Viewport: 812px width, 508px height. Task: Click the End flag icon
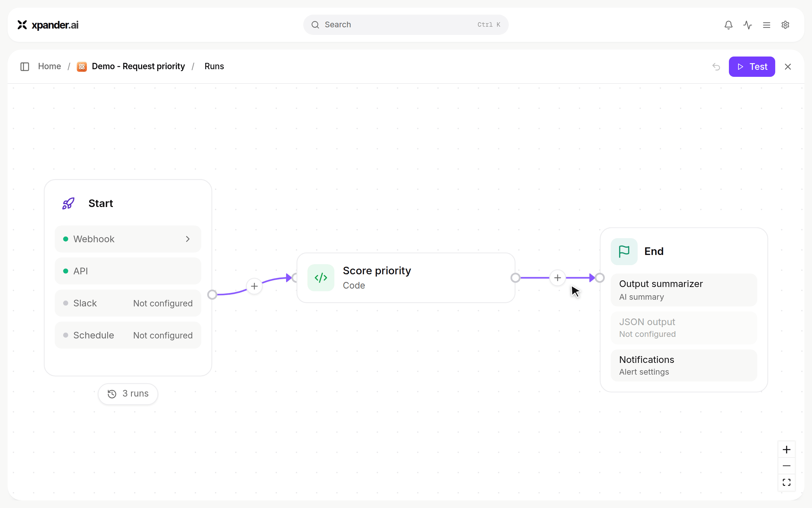(x=624, y=251)
